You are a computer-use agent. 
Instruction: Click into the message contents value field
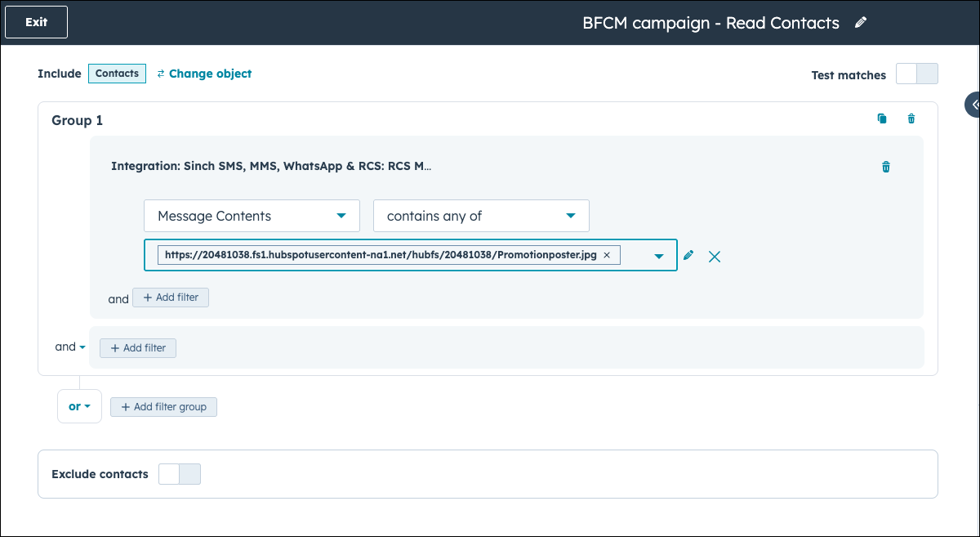coord(411,255)
